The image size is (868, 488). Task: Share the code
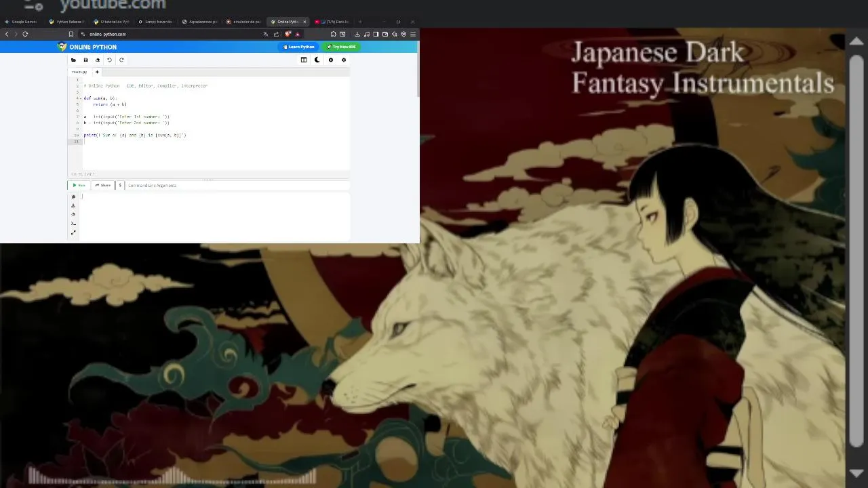(x=103, y=185)
